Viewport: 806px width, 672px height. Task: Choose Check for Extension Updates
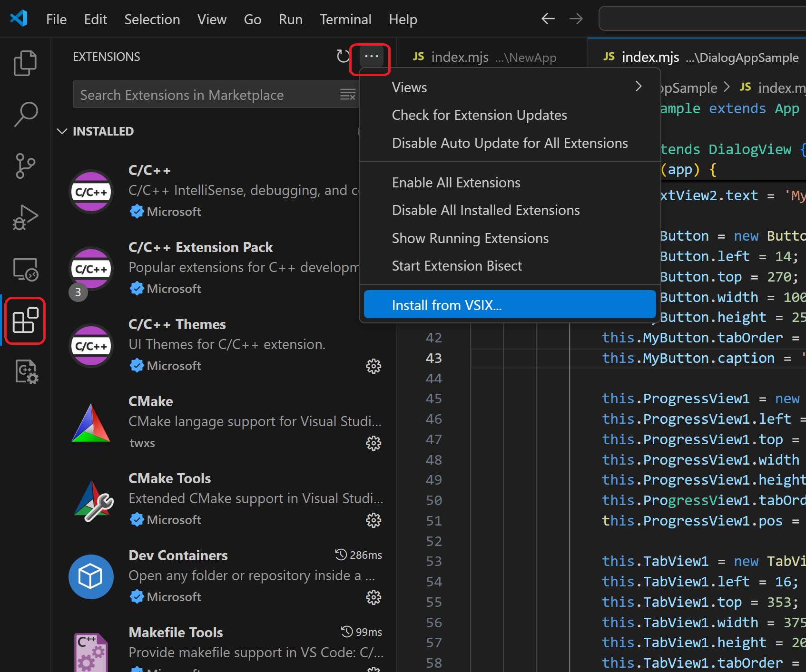tap(510, 115)
